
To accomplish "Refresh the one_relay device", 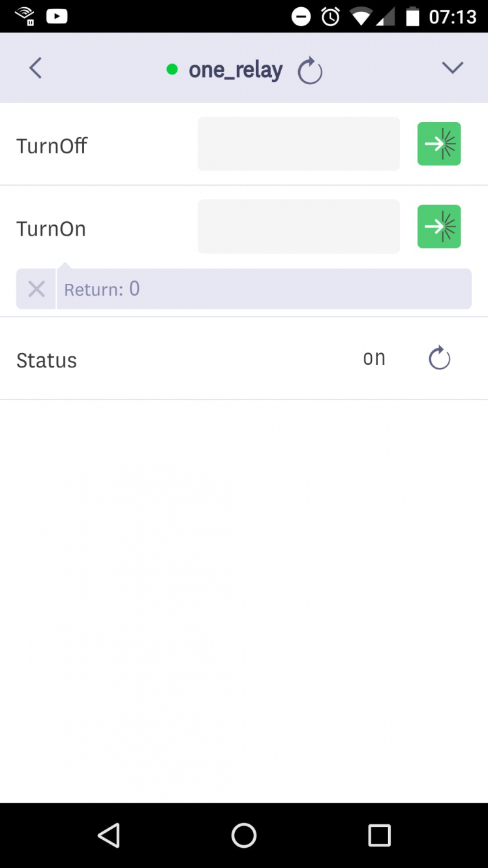I will [310, 70].
